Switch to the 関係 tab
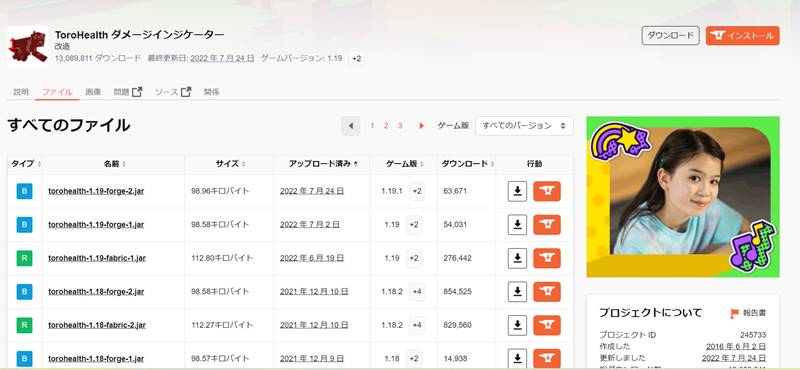The width and height of the screenshot is (800, 370). tap(211, 92)
